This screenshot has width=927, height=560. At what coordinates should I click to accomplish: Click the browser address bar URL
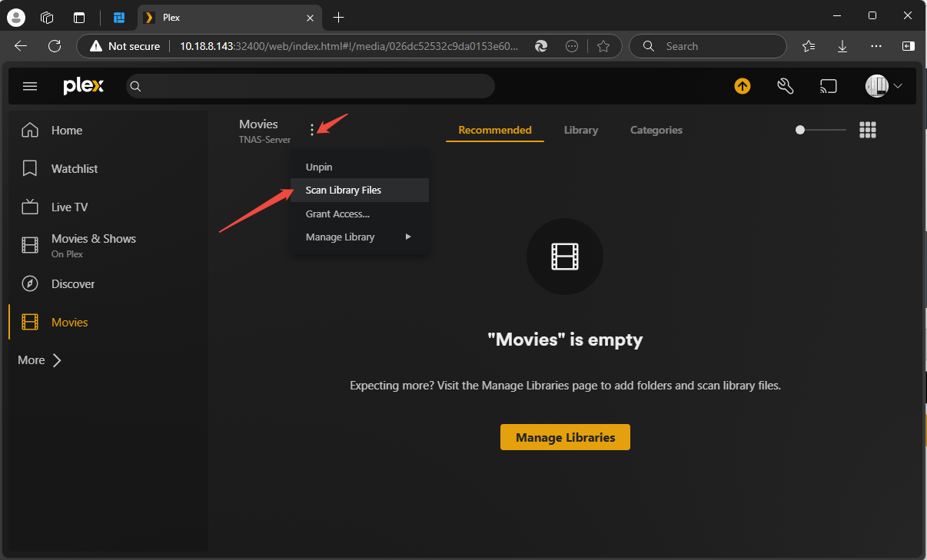(349, 46)
